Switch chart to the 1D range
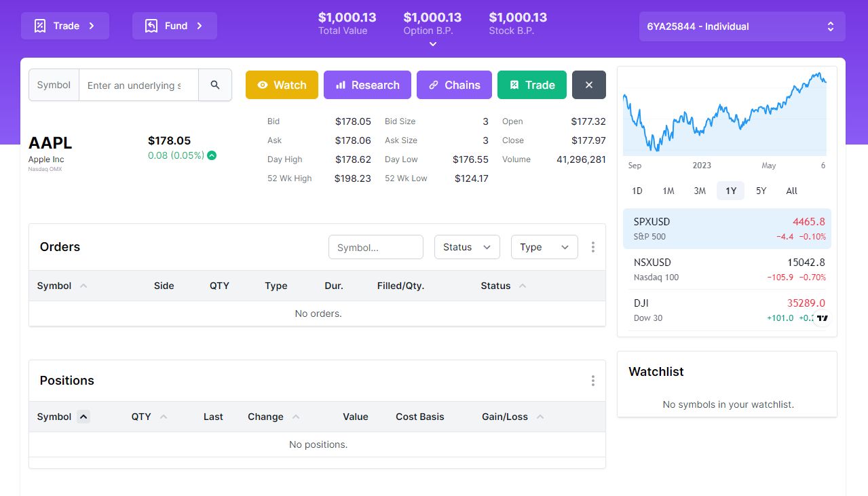This screenshot has height=496, width=868. tap(637, 191)
